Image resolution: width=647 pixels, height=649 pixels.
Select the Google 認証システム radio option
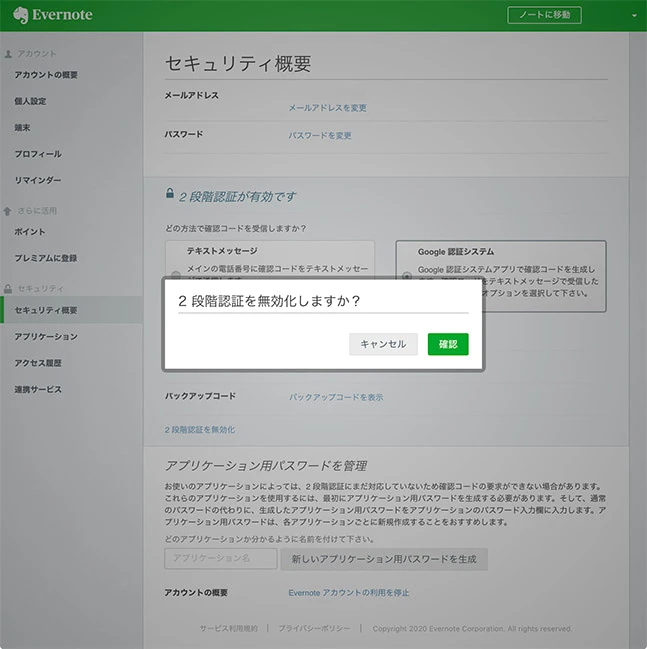coord(407,276)
